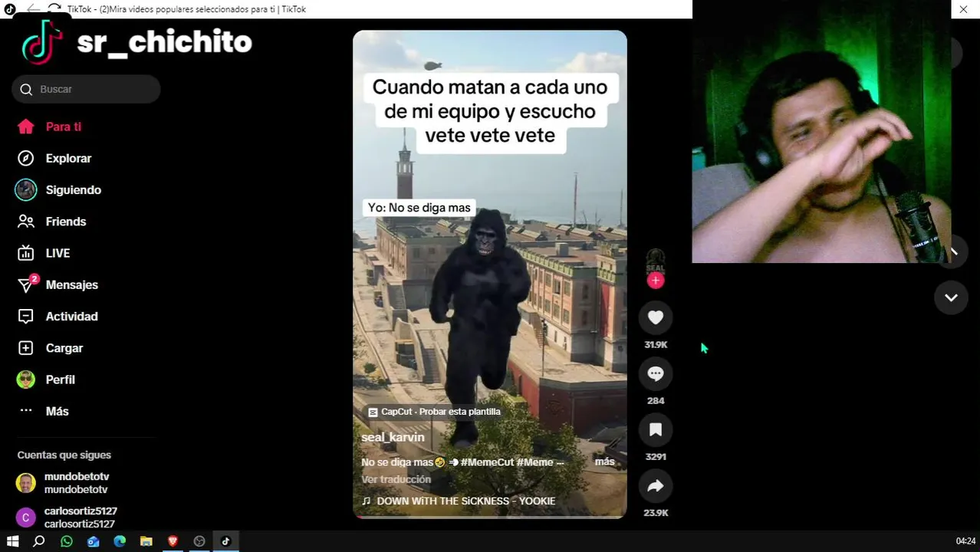Go to the Perfil page
Screen dimensions: 980x552
(x=61, y=379)
